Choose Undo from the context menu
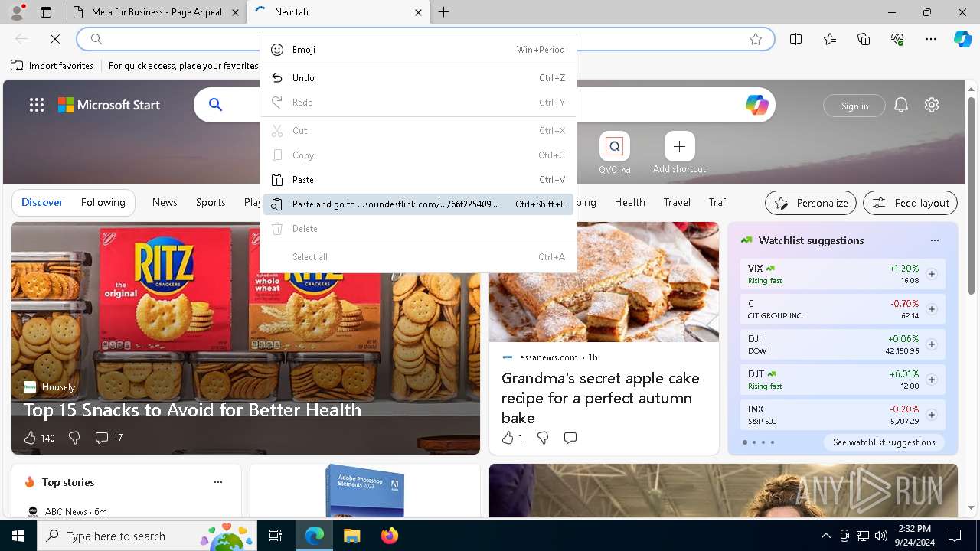Screen dimensions: 980x551 coord(418,78)
